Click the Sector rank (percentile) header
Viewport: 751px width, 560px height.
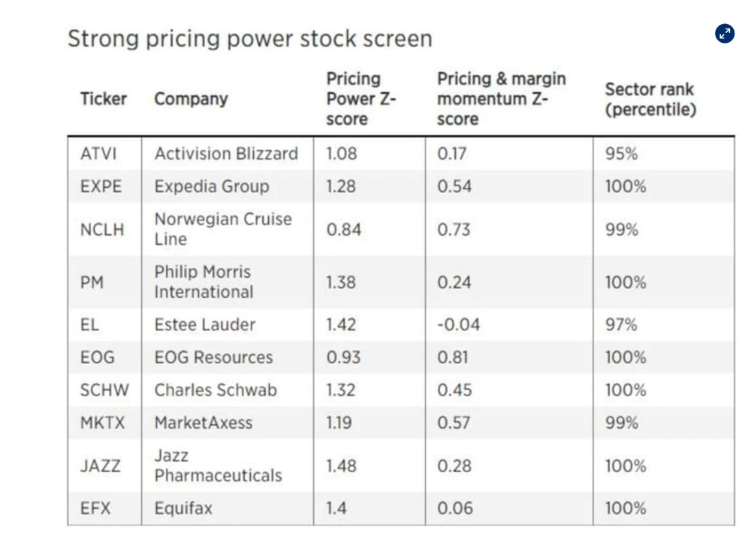tap(650, 99)
